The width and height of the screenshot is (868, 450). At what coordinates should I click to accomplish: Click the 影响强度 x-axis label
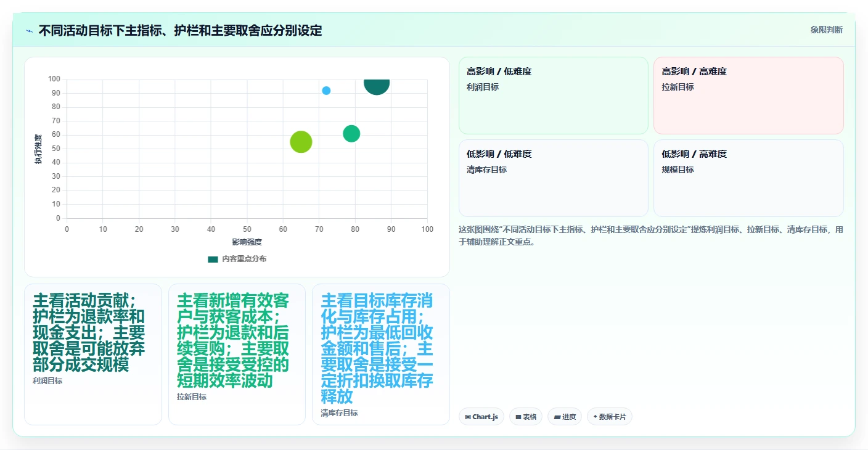247,242
